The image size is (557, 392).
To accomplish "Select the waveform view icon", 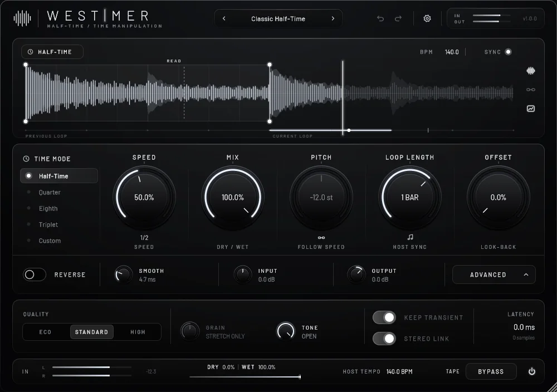I will pos(530,71).
